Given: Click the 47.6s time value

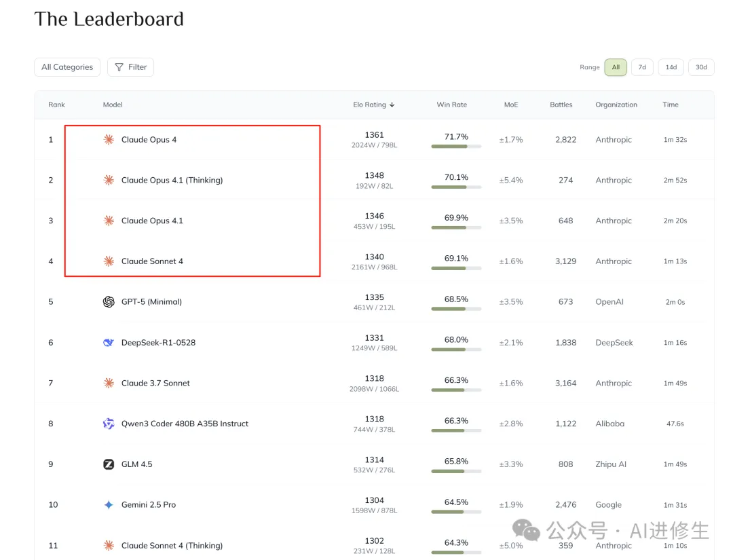Looking at the screenshot, I should (x=675, y=424).
